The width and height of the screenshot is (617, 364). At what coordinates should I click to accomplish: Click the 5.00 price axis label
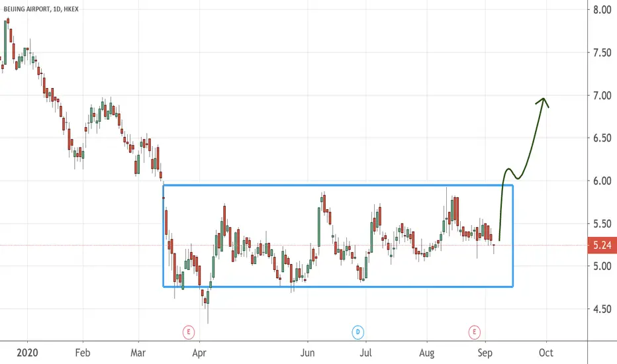602,266
